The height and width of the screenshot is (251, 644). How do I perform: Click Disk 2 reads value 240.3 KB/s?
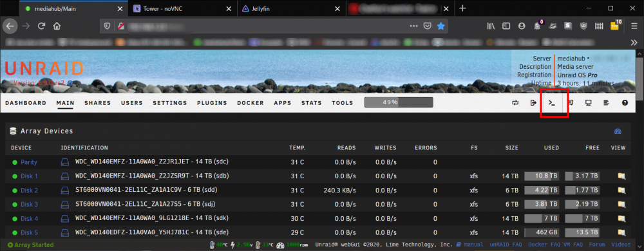(339, 191)
